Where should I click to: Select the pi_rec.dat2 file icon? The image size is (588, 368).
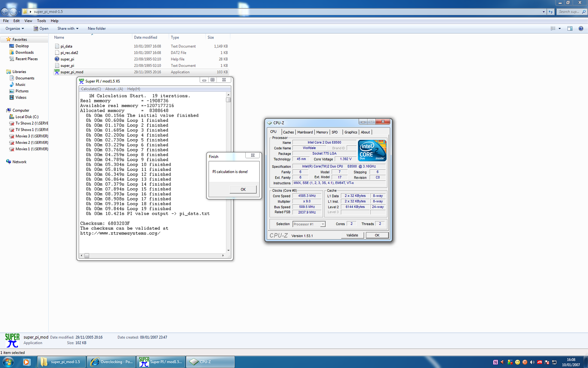[x=57, y=52]
